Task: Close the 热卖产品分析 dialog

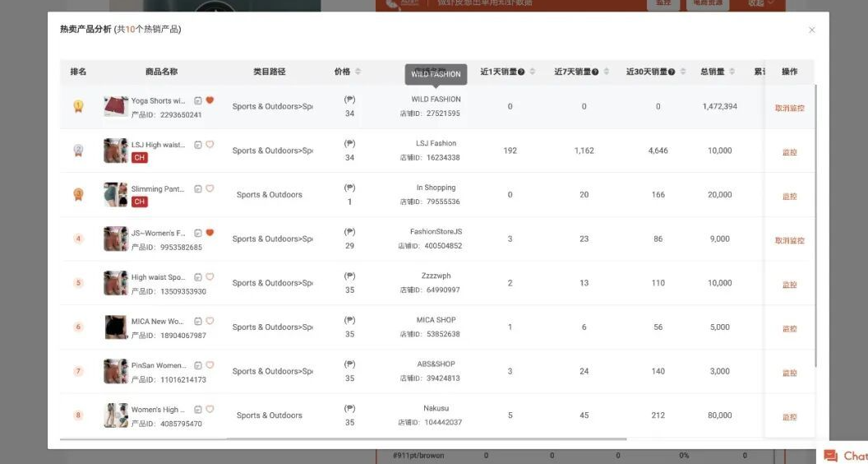Action: coord(812,30)
